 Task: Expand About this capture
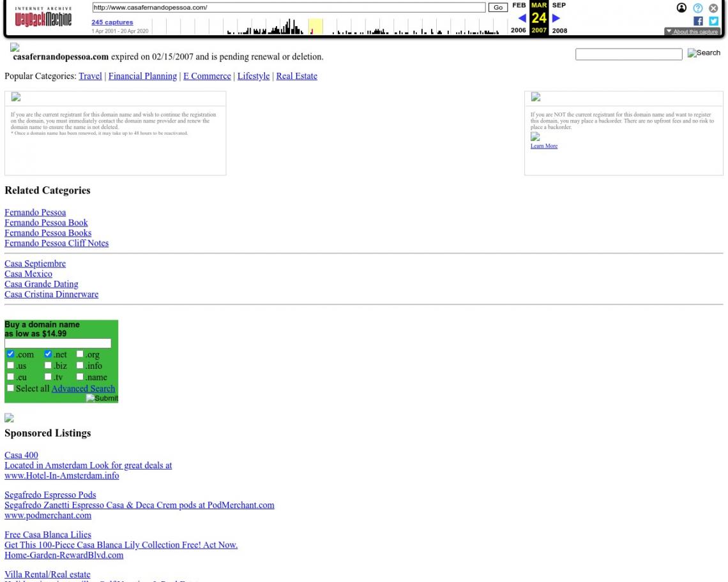692,31
